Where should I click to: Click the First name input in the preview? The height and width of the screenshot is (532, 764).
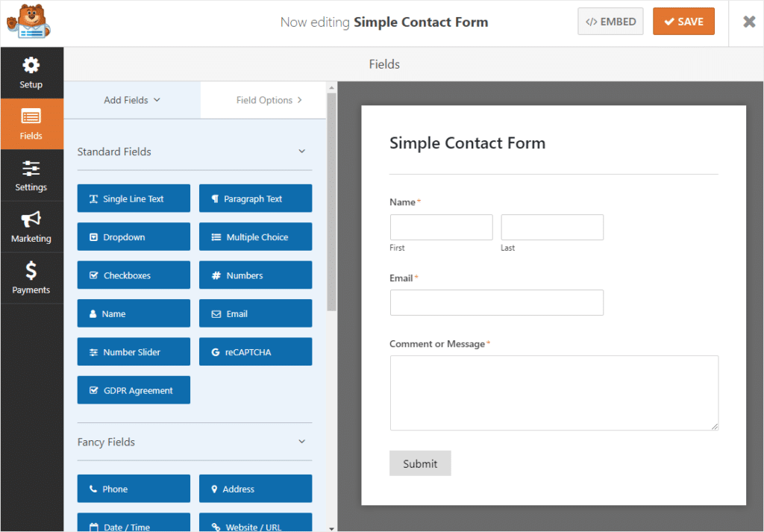(441, 227)
